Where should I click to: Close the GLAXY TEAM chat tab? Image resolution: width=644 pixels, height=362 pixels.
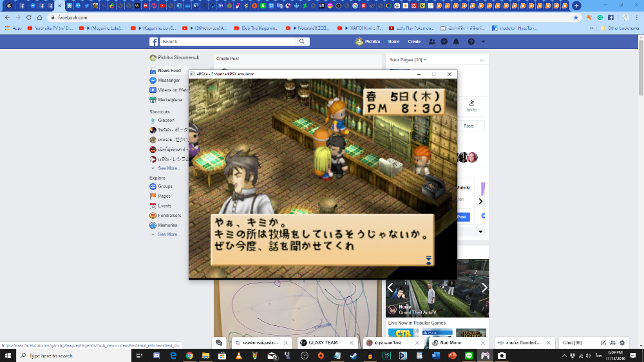click(x=351, y=343)
